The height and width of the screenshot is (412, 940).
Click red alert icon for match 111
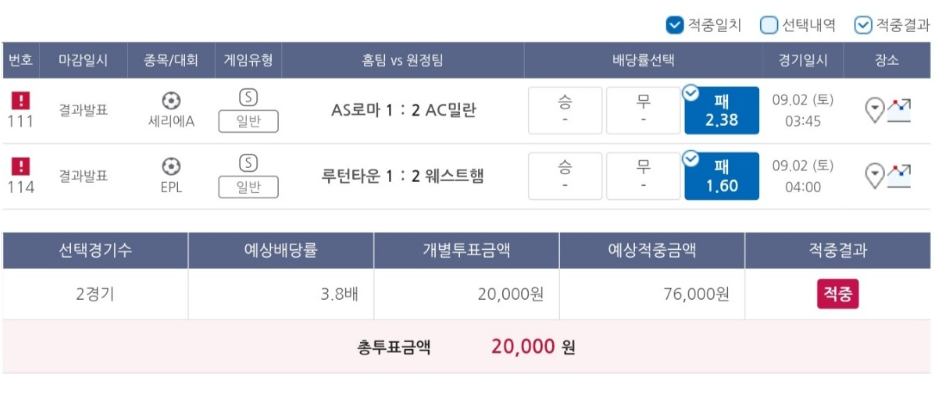(21, 100)
